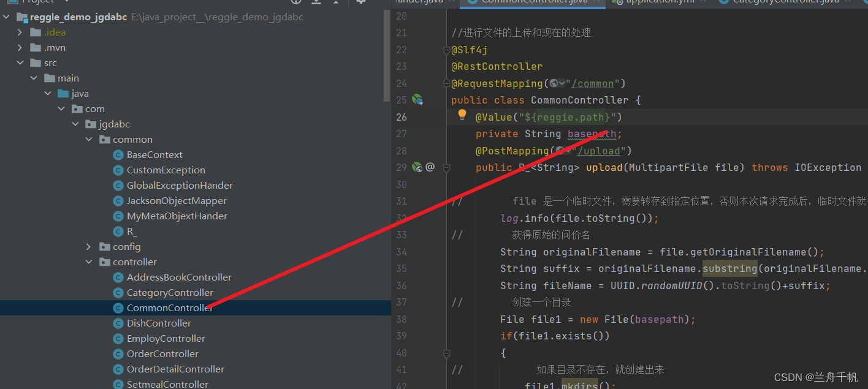
Task: Click the EmployController class icon
Action: (118, 339)
